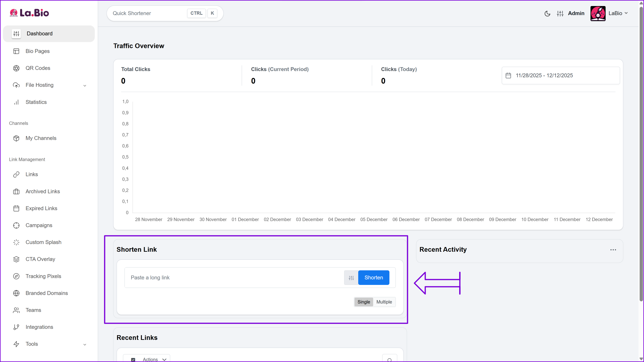Viewport: 644px width, 362px height.
Task: Open link options sliders icon beside Shorten
Action: pyautogui.click(x=351, y=278)
